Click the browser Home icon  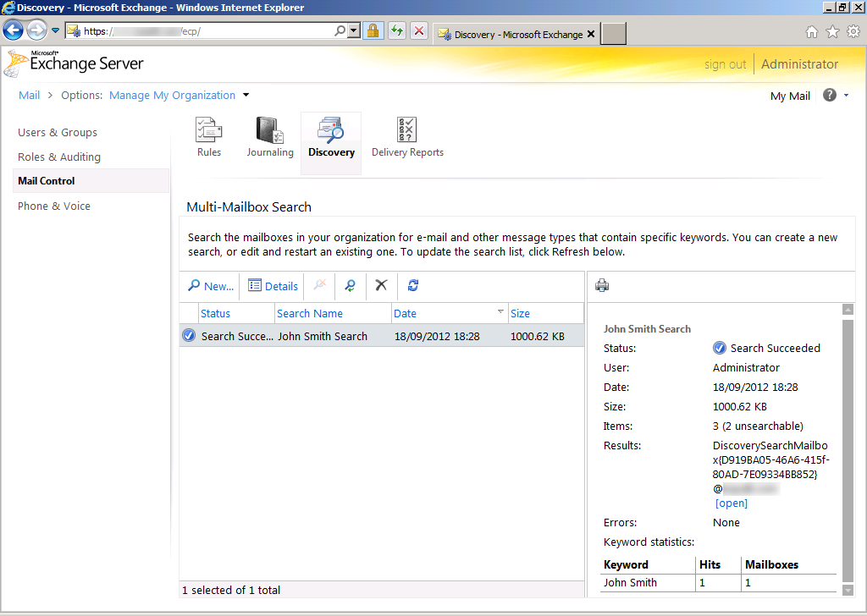(x=812, y=32)
